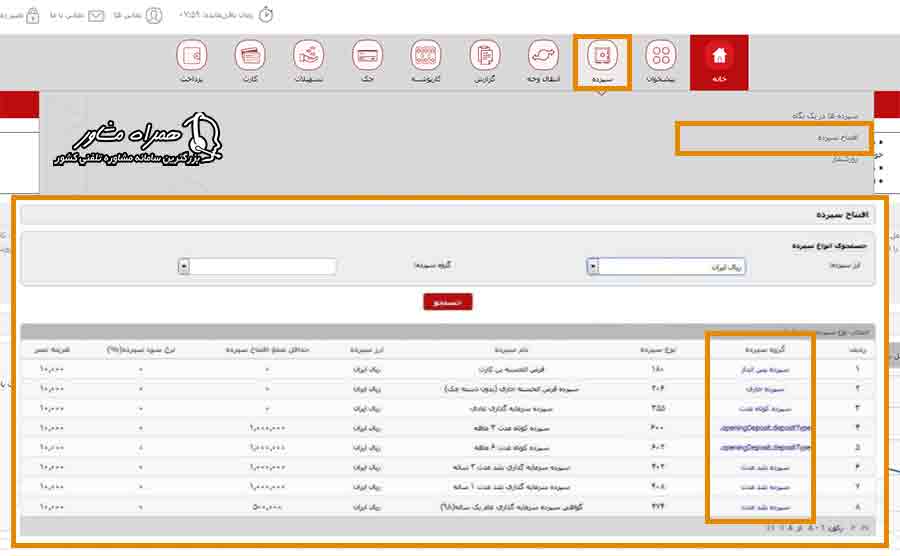Click the envelope contact-us icon

[x=96, y=15]
